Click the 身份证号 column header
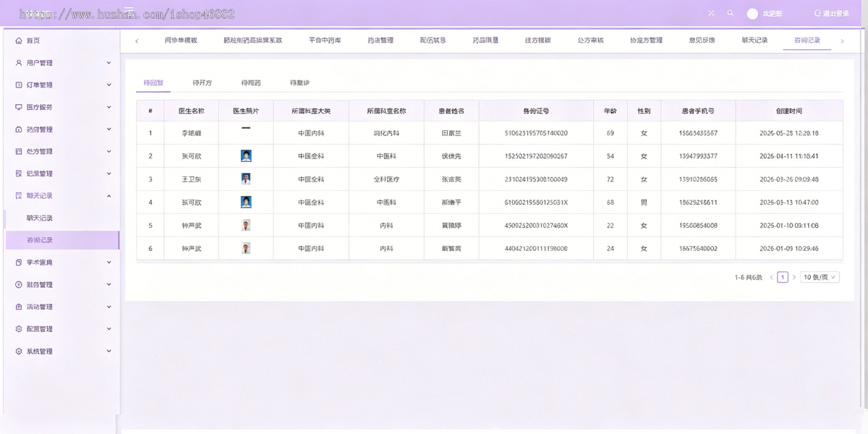Screen dimensions: 868x434 point(536,111)
